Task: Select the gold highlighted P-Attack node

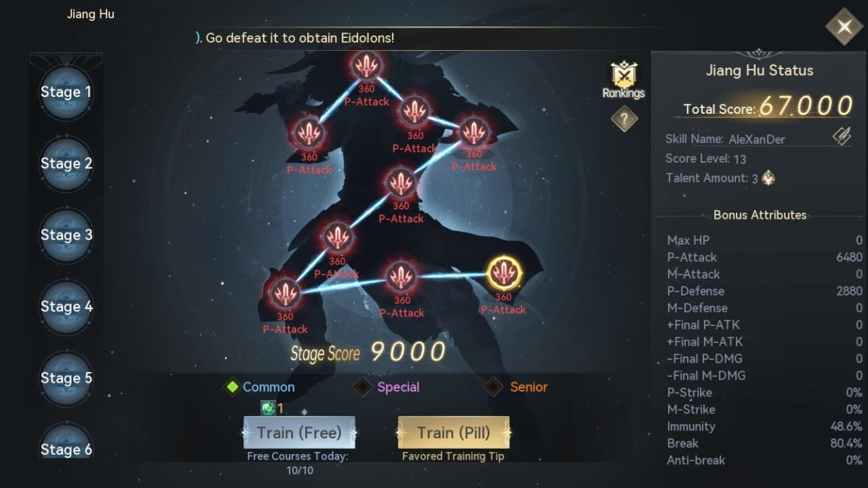Action: tap(505, 273)
